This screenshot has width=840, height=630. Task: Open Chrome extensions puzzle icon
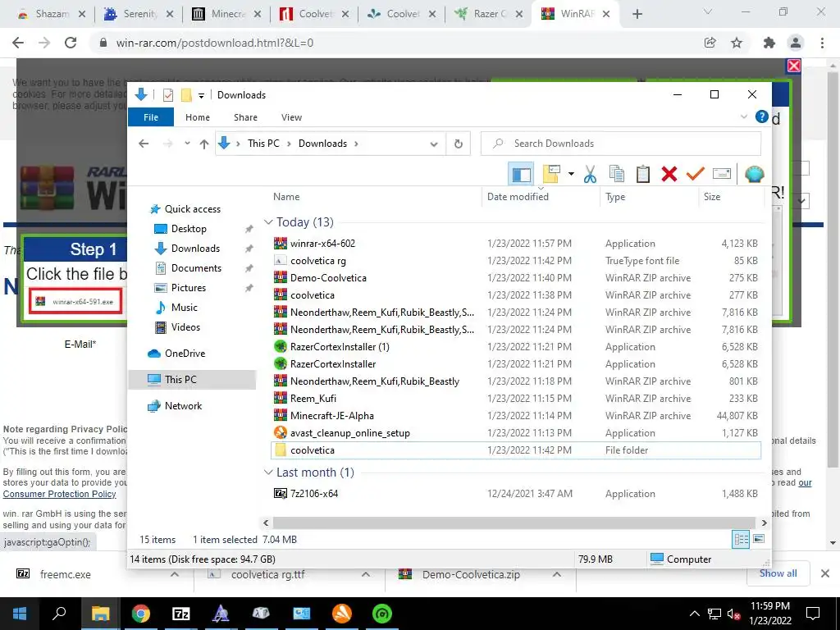(769, 43)
